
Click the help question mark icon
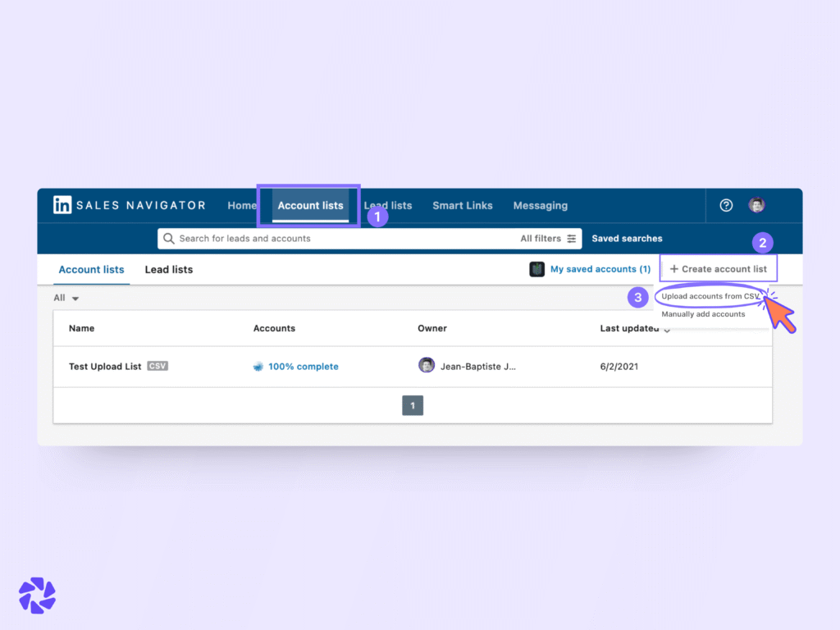tap(725, 205)
